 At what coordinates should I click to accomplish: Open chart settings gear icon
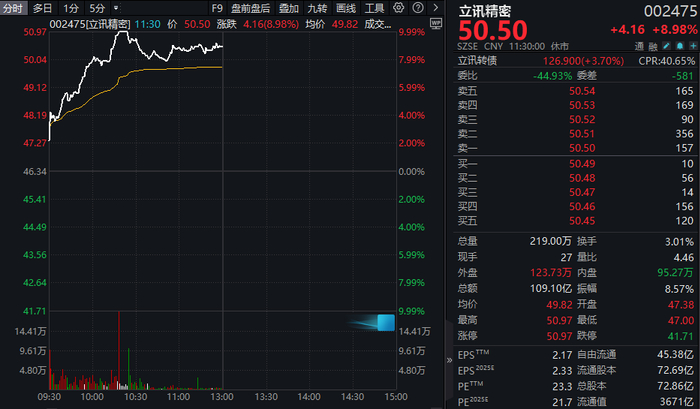coord(398,8)
